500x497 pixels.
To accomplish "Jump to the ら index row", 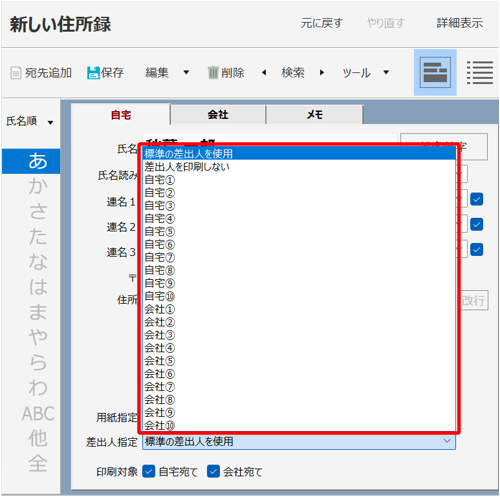I will pyautogui.click(x=31, y=363).
